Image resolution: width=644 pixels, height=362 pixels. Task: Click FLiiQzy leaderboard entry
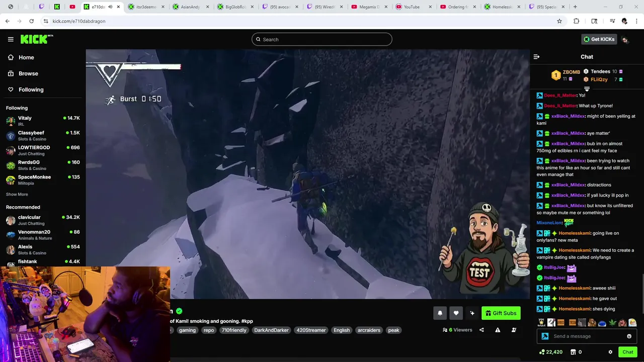point(603,79)
